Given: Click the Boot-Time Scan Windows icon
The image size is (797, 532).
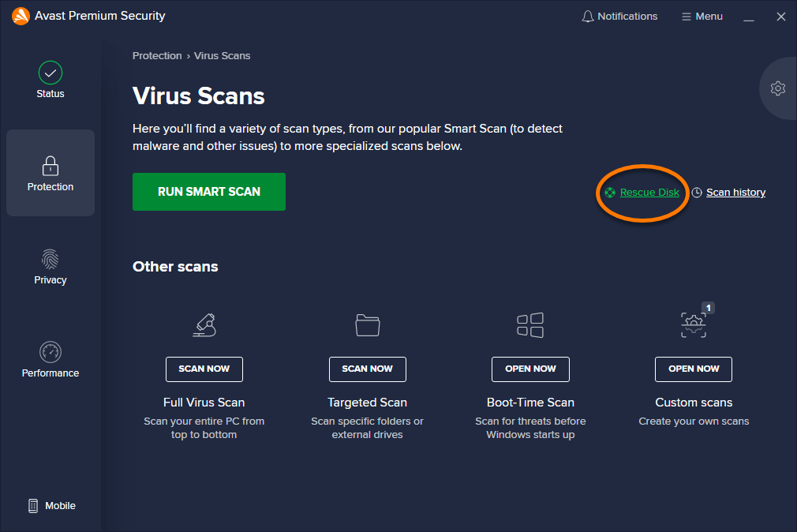Looking at the screenshot, I should [x=530, y=324].
